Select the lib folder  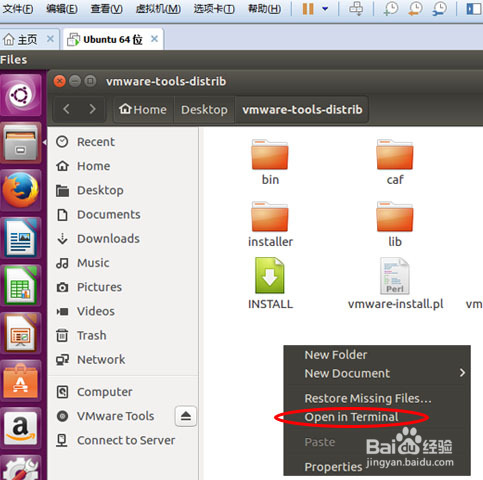tap(395, 224)
